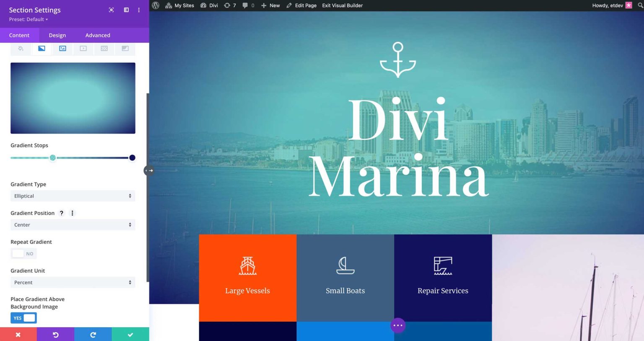Click the purple three-dot button on the page
This screenshot has width=644, height=341.
[397, 325]
